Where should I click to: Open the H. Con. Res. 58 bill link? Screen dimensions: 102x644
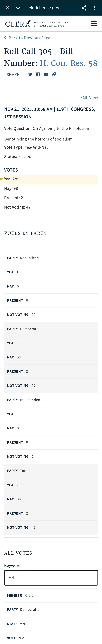[x=69, y=63]
